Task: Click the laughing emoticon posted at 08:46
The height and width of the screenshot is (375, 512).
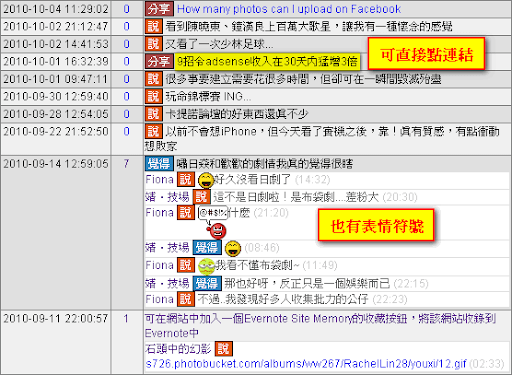Action: pos(233,248)
